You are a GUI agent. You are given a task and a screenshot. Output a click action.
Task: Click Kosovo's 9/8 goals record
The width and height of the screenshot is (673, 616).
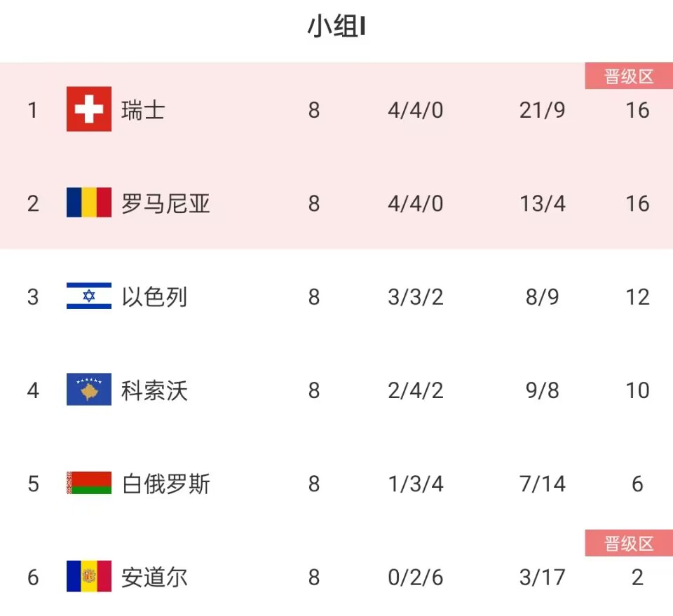[542, 390]
